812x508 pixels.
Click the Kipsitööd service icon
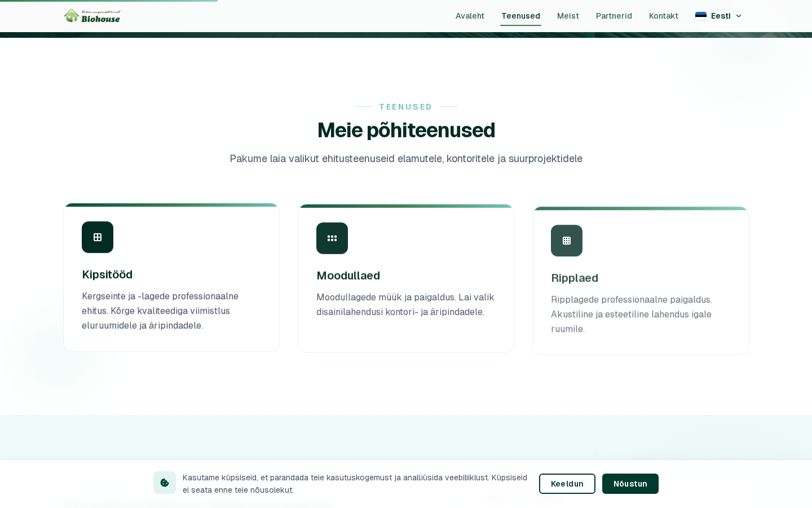[98, 237]
